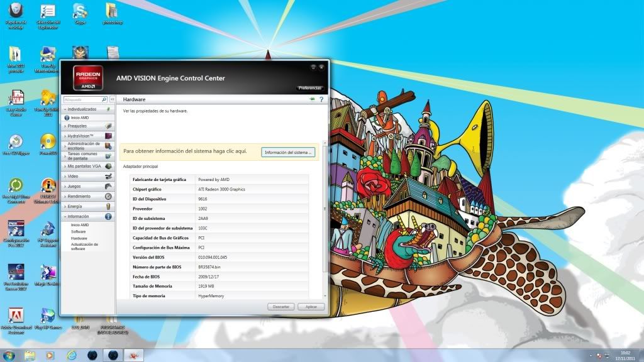
Task: Click the Radeon Graphics AMD logo
Action: [x=88, y=77]
